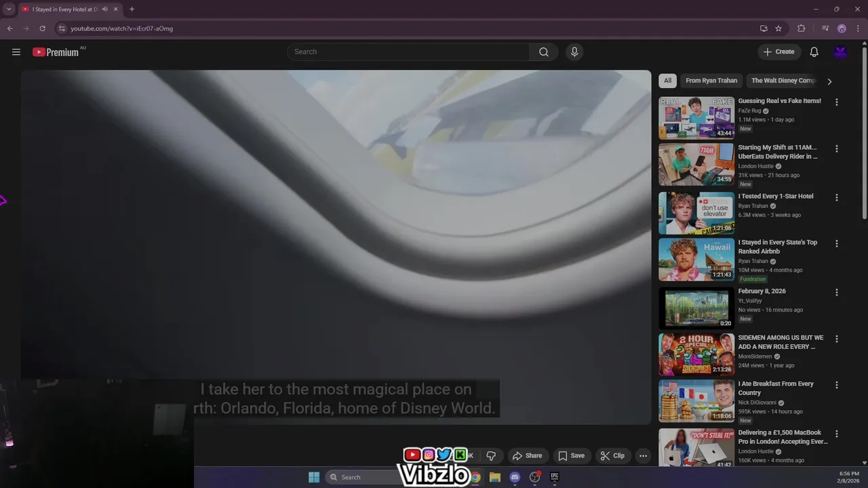
Task: Open options for I Tested Every 1-Star Hotel
Action: tap(836, 197)
